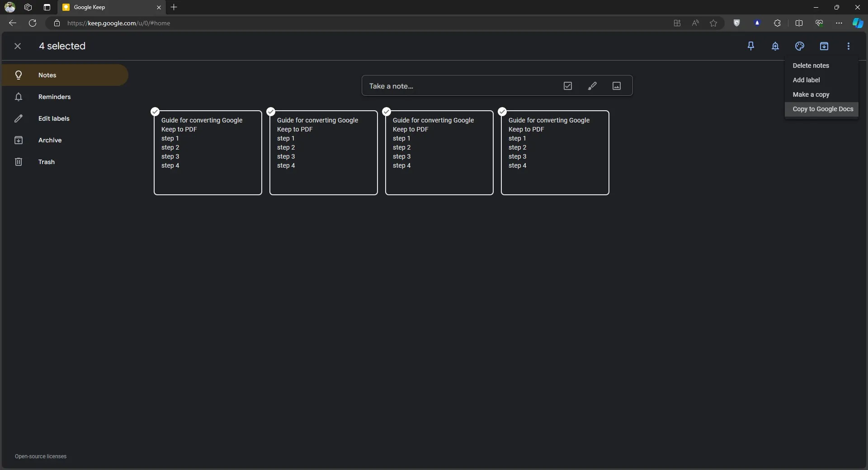Click the Remind me bell icon
The image size is (868, 470).
click(775, 46)
